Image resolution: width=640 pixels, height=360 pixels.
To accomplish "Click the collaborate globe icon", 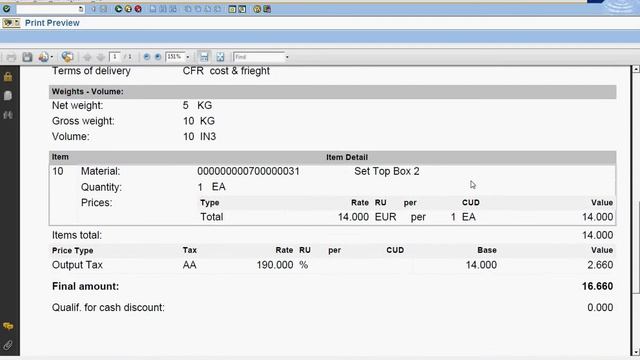I will pos(67,57).
